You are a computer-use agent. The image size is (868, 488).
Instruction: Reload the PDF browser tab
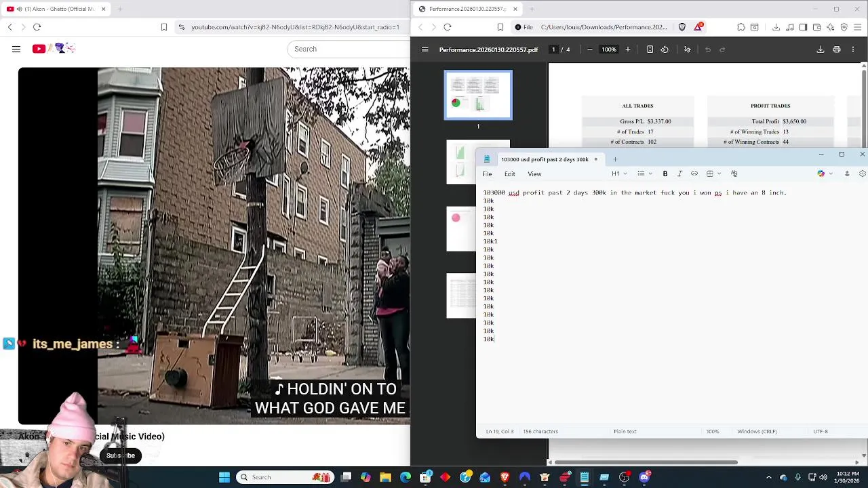[448, 27]
